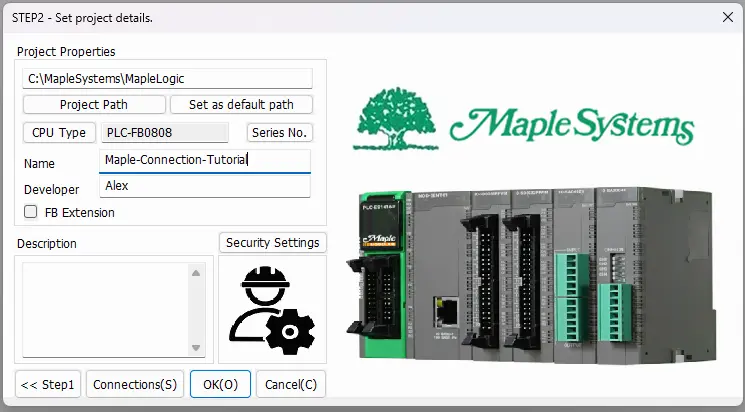Image resolution: width=745 pixels, height=412 pixels.
Task: Click the PLC-FB0808 CPU type field
Action: (165, 133)
